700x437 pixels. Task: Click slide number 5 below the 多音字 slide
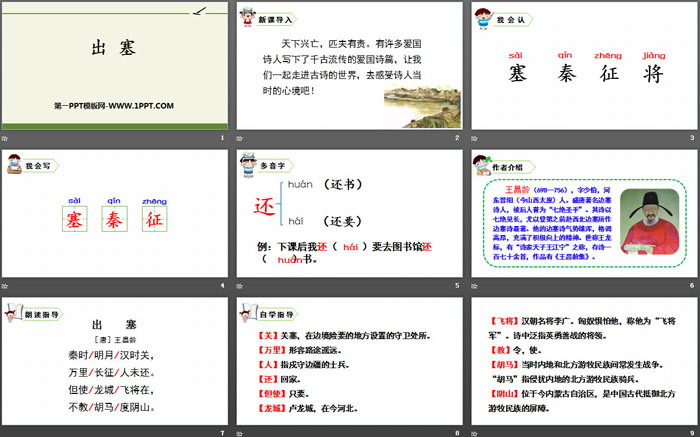(x=457, y=285)
